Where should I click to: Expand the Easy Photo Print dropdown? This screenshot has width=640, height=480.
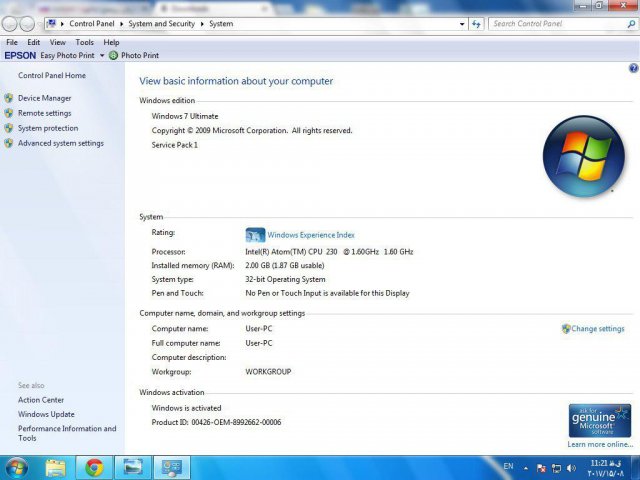[101, 56]
